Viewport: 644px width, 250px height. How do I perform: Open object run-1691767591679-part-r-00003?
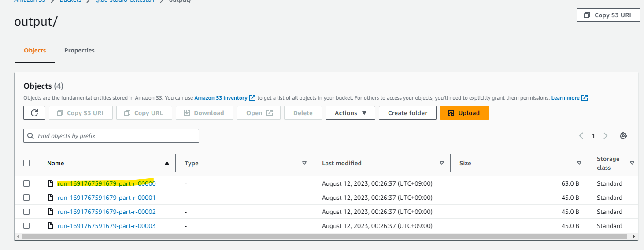107,226
